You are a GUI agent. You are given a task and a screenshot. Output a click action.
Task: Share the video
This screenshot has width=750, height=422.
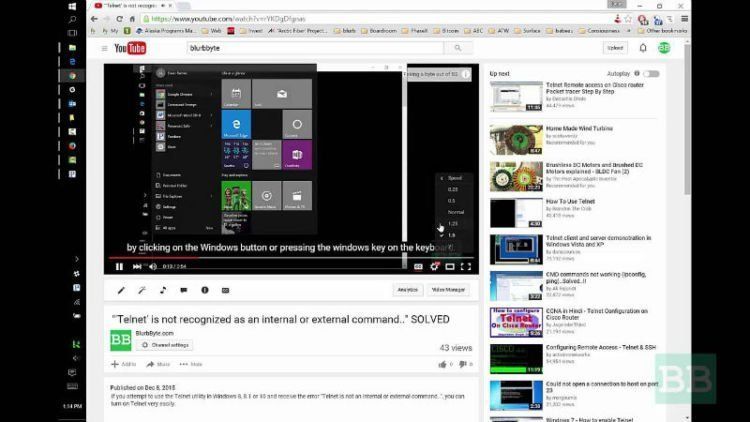158,364
